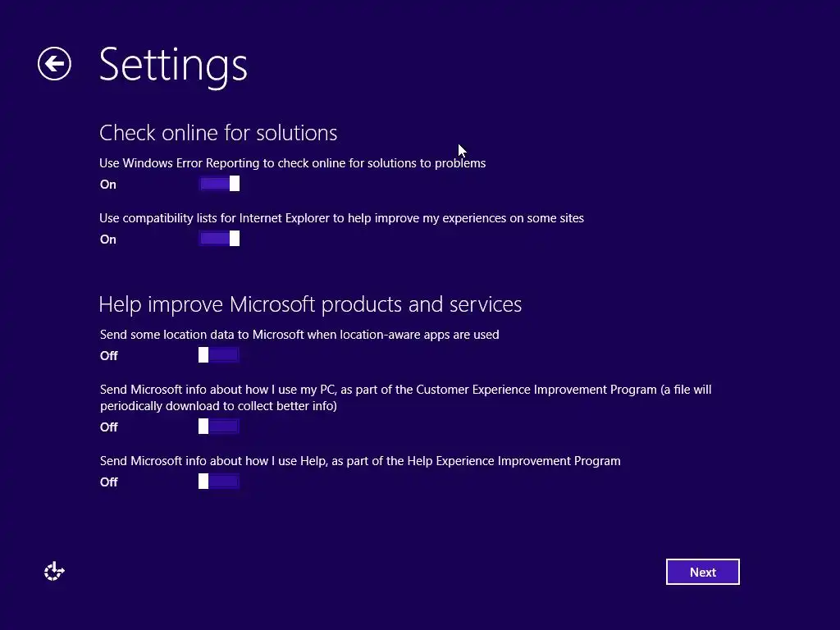
Task: Click 'Help improve Microsoft products and services' heading
Action: (310, 304)
